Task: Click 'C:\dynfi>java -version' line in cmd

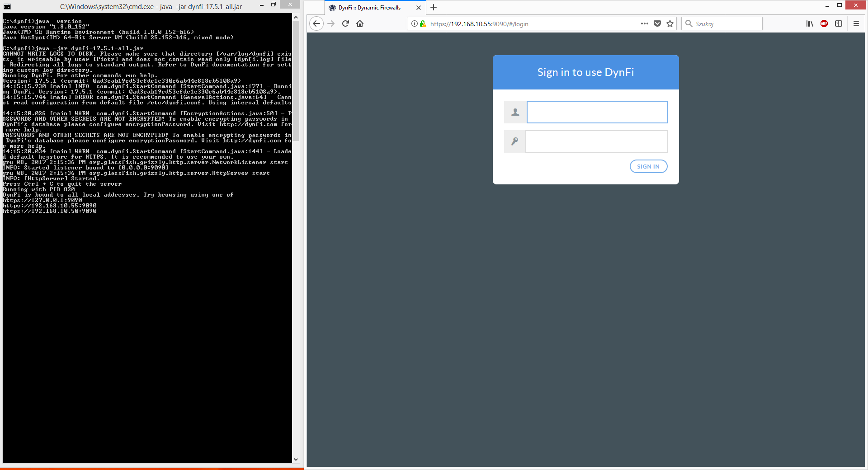Action: 42,21
